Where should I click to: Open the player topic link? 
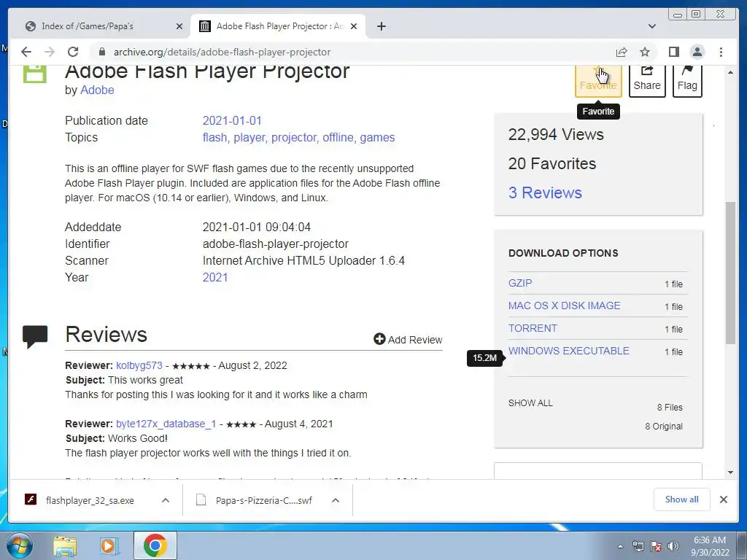tap(249, 138)
